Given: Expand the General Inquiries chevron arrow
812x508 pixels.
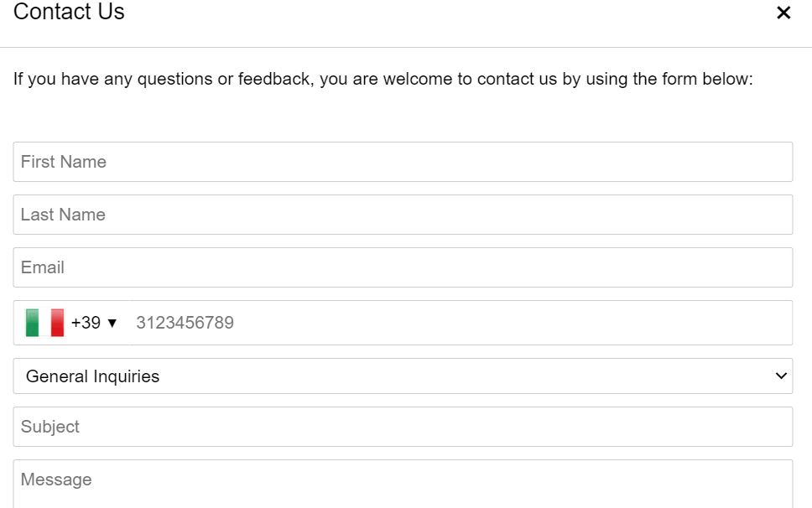Looking at the screenshot, I should pos(781,376).
